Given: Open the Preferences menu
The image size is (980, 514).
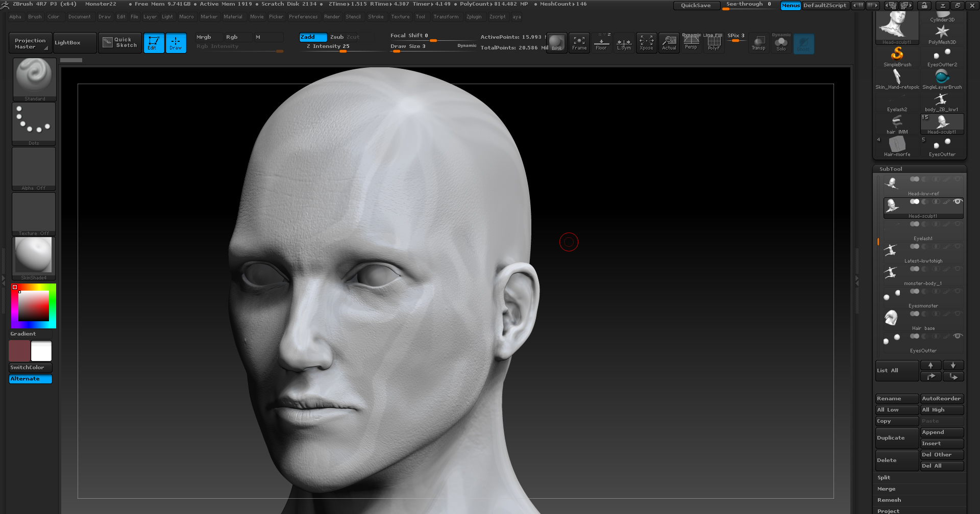Looking at the screenshot, I should click(303, 17).
